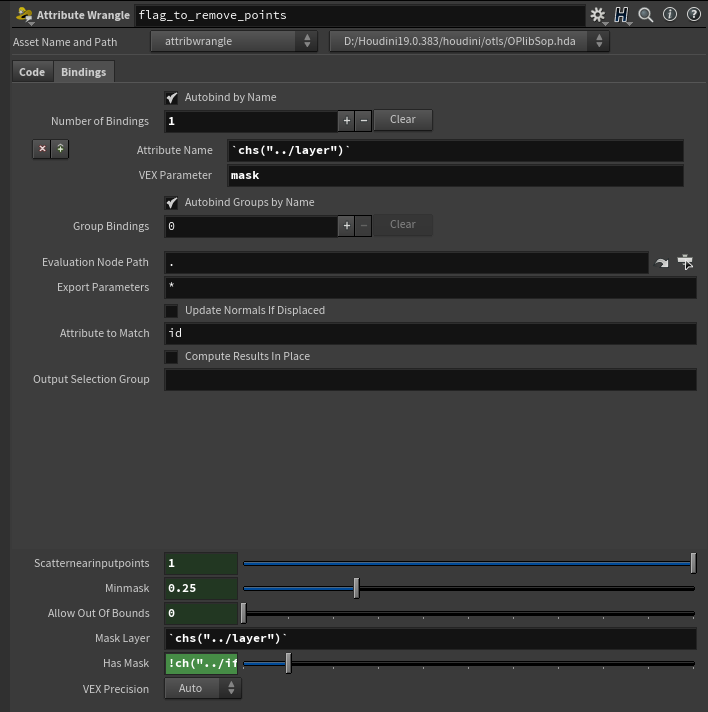
Task: Disable Autobind by Name checkbox
Action: coord(172,97)
